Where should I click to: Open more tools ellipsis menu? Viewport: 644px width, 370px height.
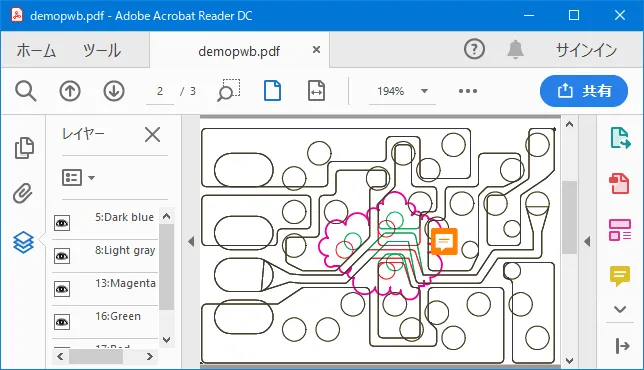tap(468, 91)
